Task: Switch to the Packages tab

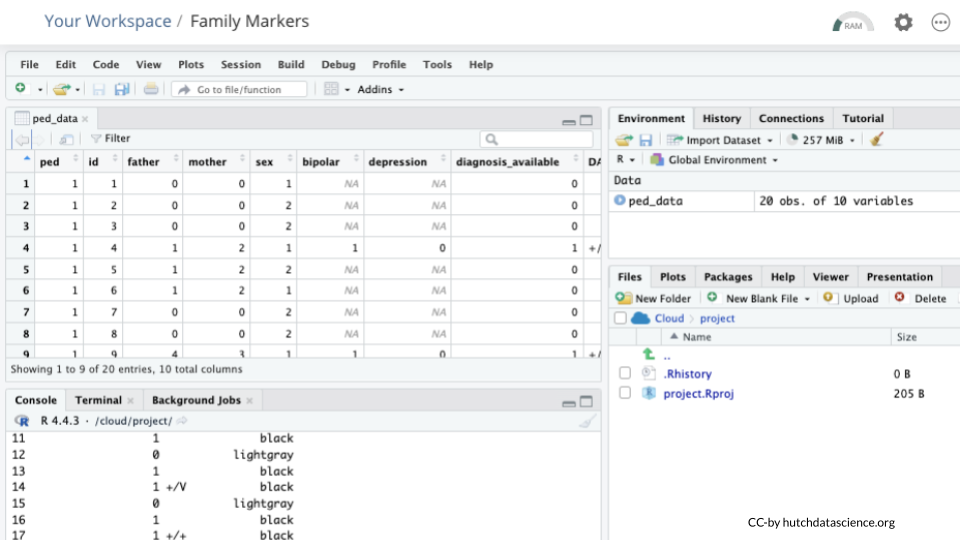Action: click(727, 277)
